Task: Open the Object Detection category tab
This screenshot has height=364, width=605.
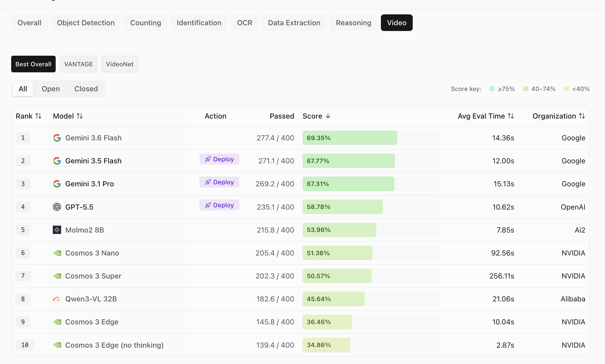Action: pyautogui.click(x=86, y=23)
